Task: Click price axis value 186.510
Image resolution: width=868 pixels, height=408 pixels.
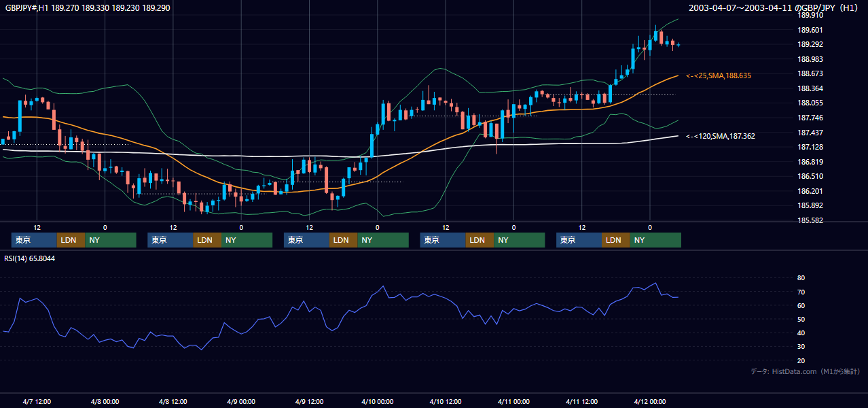Action: click(810, 176)
